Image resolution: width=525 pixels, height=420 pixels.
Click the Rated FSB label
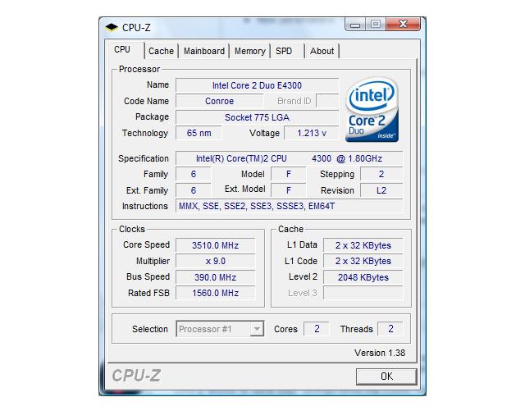click(x=148, y=293)
